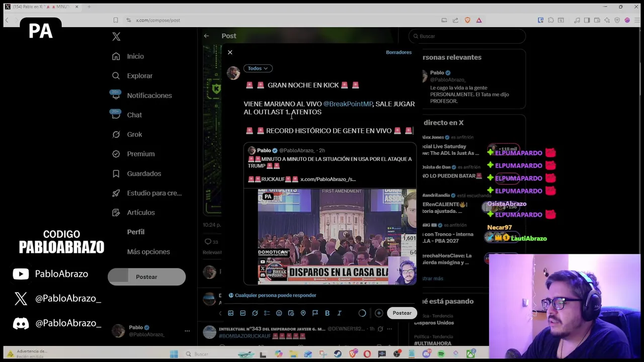644x362 pixels.
Task: Open quoted post x.com/PabloAbrazo_ link
Action: coord(328,179)
